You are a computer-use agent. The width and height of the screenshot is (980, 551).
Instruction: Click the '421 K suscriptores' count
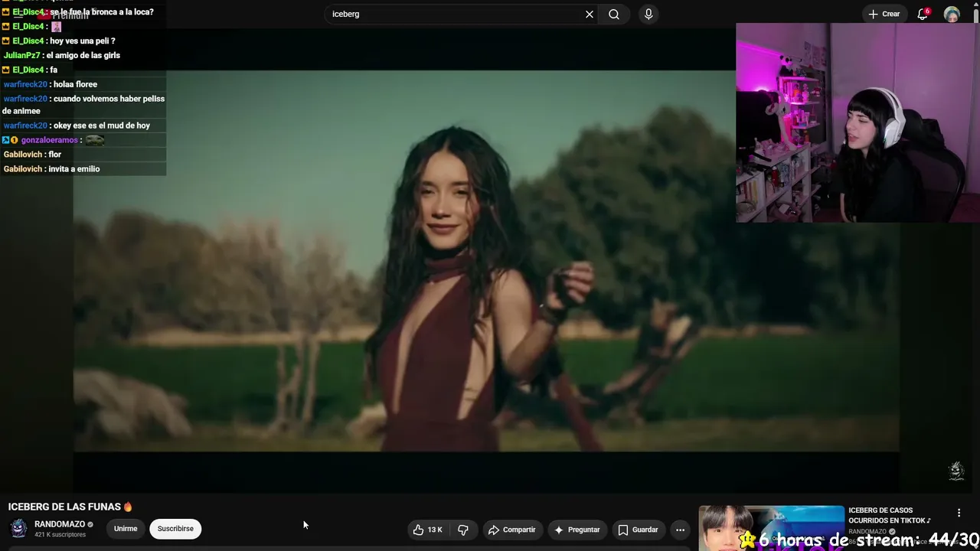click(x=60, y=535)
